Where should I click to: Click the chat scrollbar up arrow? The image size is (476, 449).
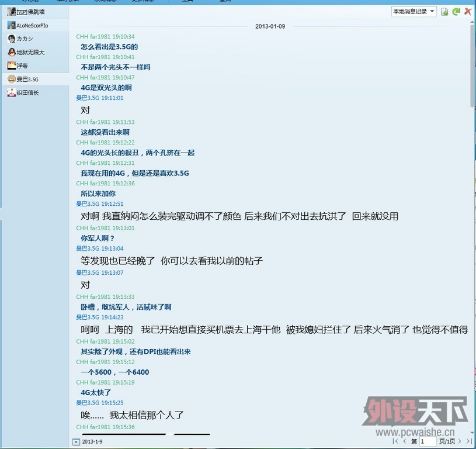pyautogui.click(x=472, y=22)
